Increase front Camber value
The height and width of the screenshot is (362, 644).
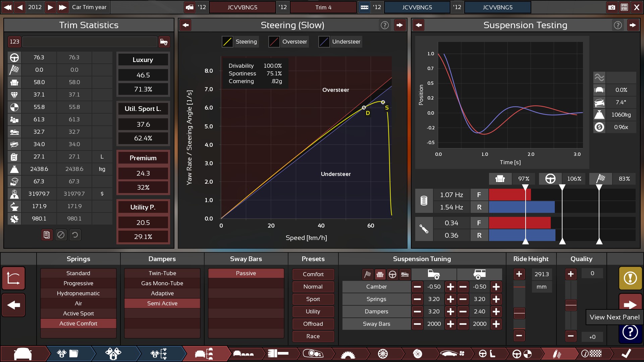450,287
